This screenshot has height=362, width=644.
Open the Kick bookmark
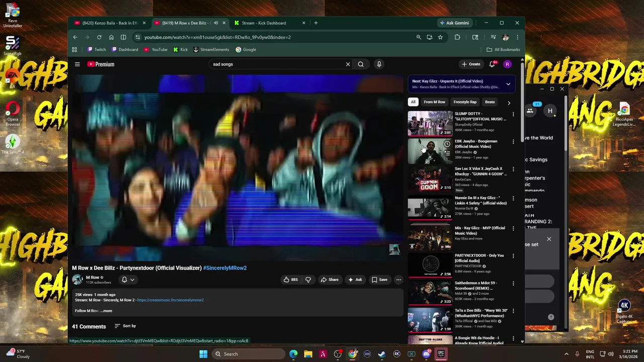(x=181, y=50)
